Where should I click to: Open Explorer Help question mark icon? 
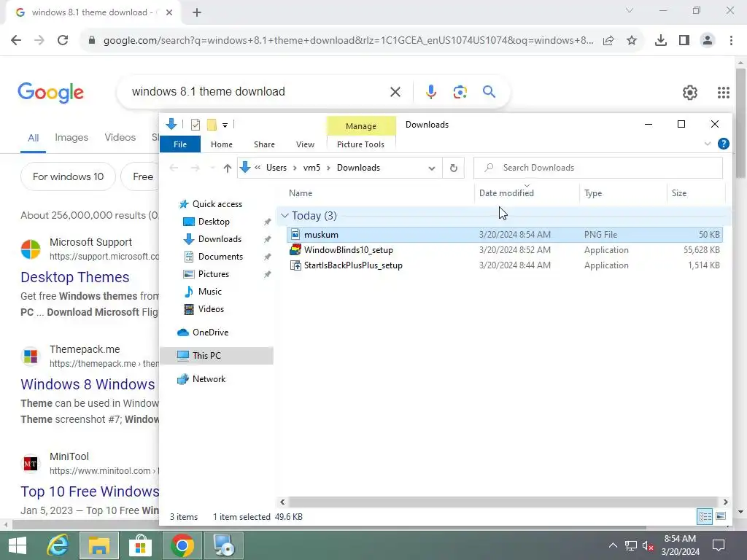point(723,144)
